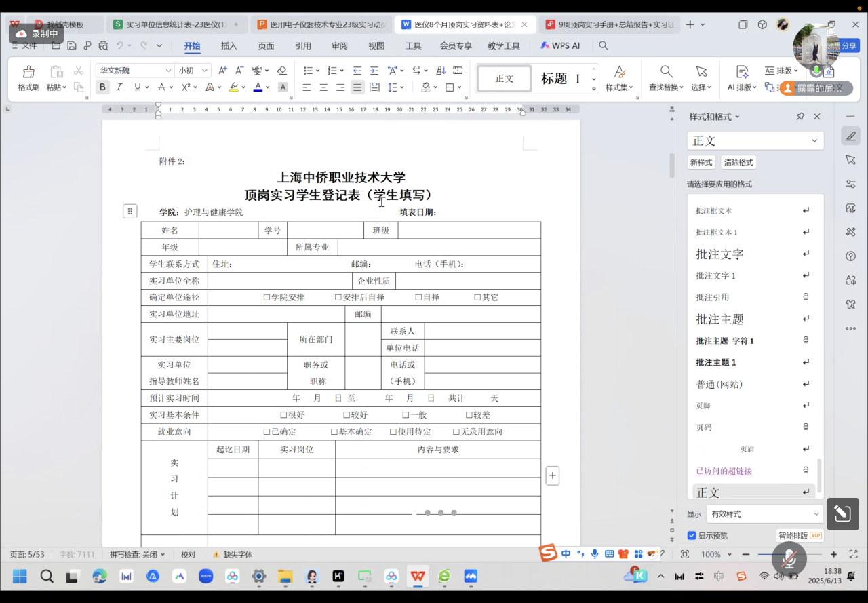Viewport: 868px width, 603px height.
Task: Check the 已确定 checkbox in 就业意向 row
Action: point(267,431)
